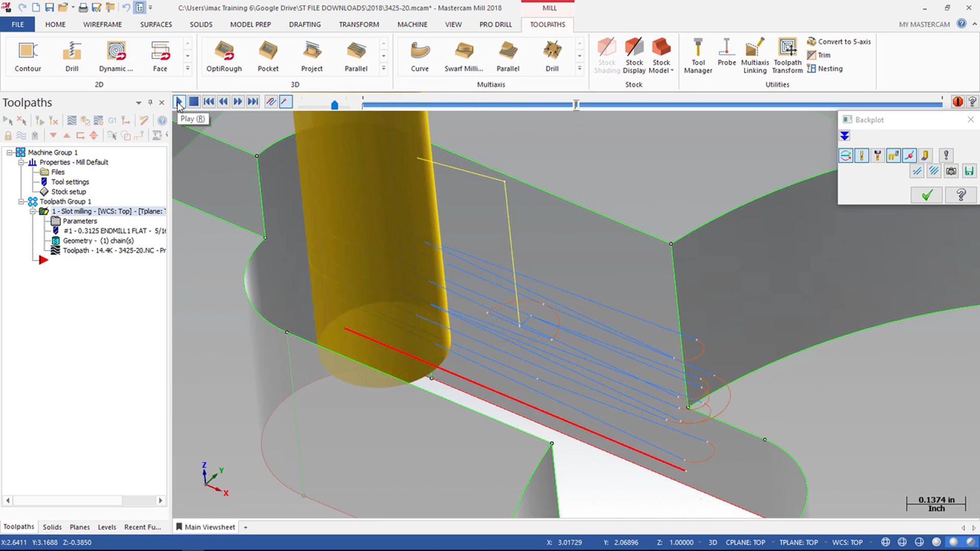Click the red stop-condition icon
Image resolution: width=980 pixels, height=551 pixels.
pyautogui.click(x=958, y=102)
